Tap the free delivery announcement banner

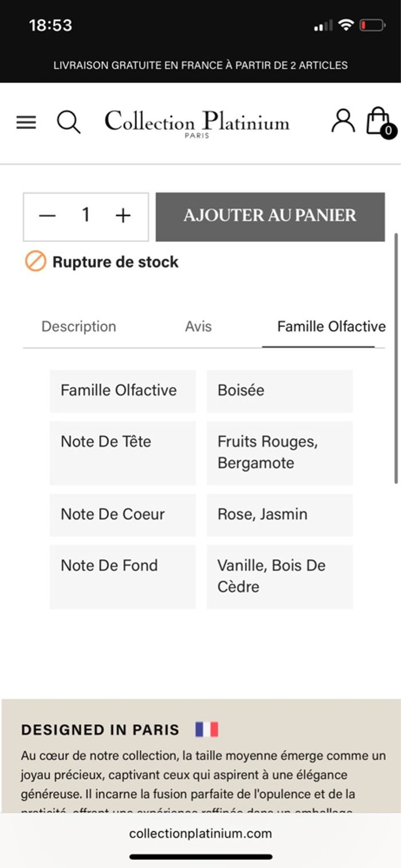pos(200,65)
